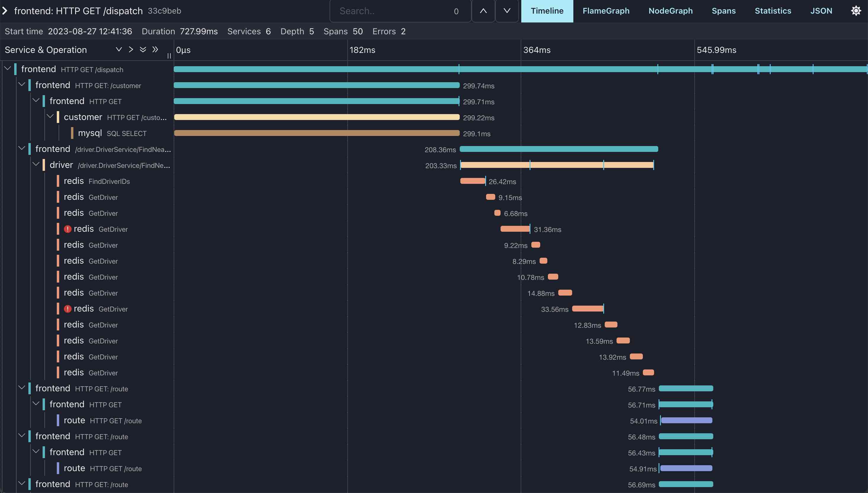Click the error icon on 33.56ms redis GetDriver
Viewport: 868px width, 493px height.
[67, 309]
